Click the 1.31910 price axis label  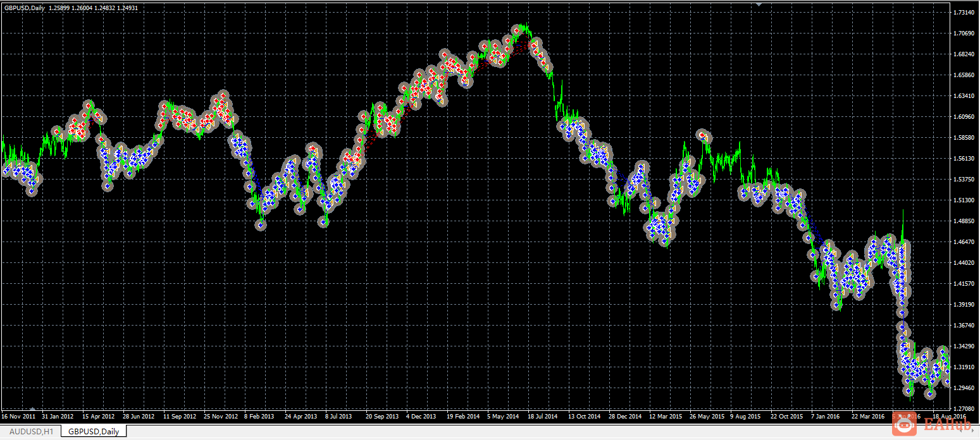pos(965,367)
